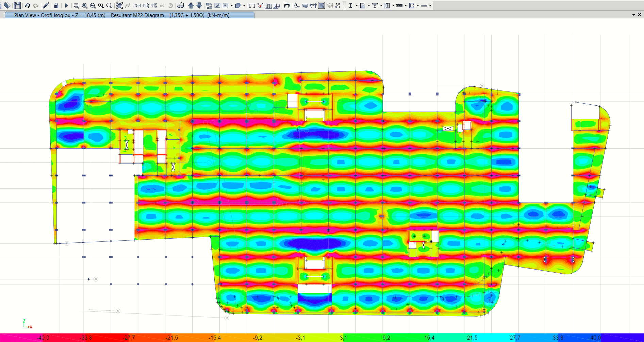This screenshot has width=644, height=342.
Task: Switch to 3-d view
Action: 137,5
